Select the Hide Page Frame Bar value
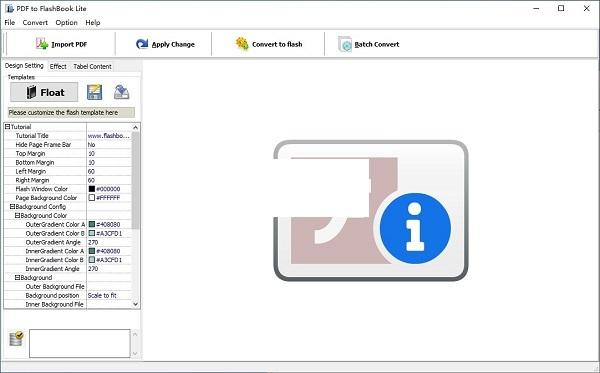Screen dimensions: 600x373 (109, 145)
